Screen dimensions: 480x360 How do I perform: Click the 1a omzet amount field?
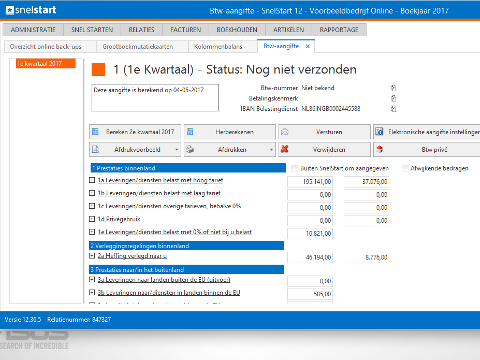(x=310, y=182)
